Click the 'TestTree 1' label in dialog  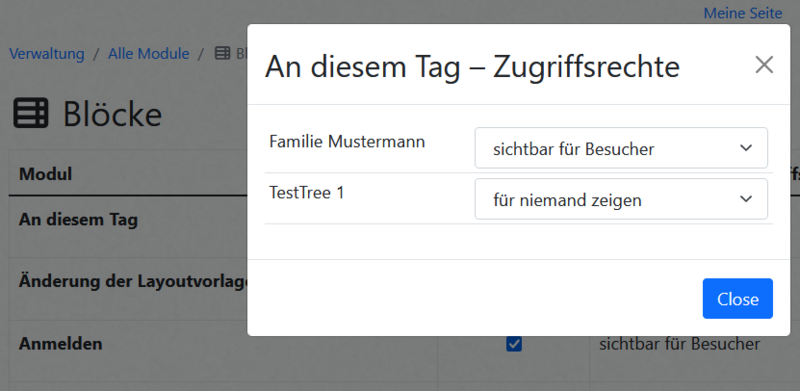[307, 192]
